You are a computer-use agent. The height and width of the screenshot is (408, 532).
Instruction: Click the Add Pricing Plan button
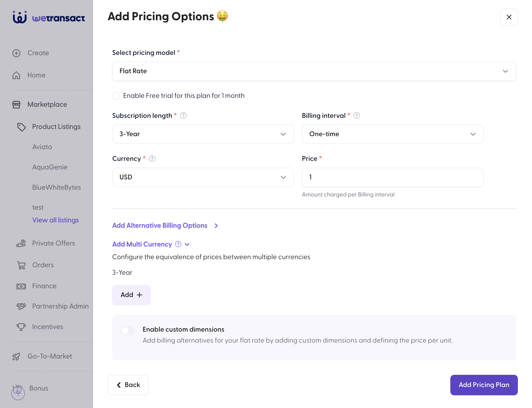(x=484, y=385)
